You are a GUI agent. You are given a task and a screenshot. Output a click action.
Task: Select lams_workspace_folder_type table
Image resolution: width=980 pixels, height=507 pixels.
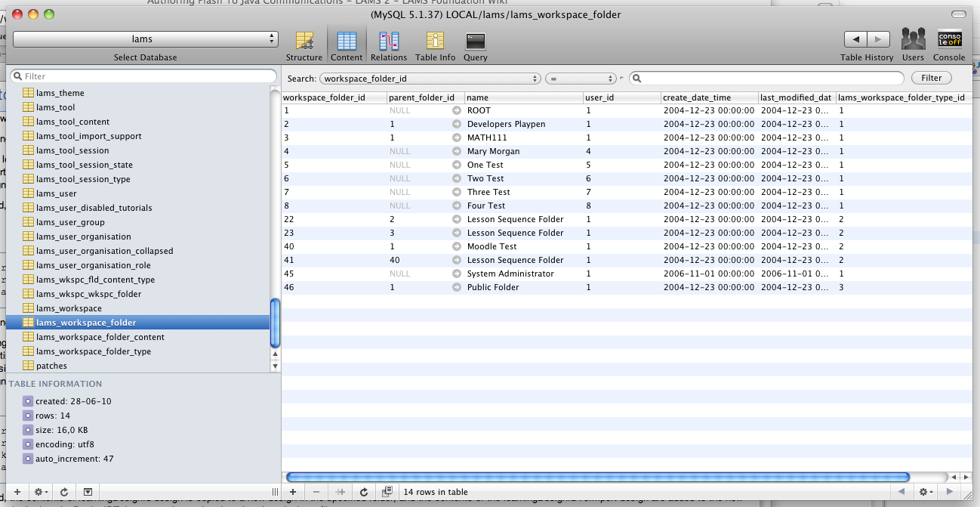pos(94,351)
